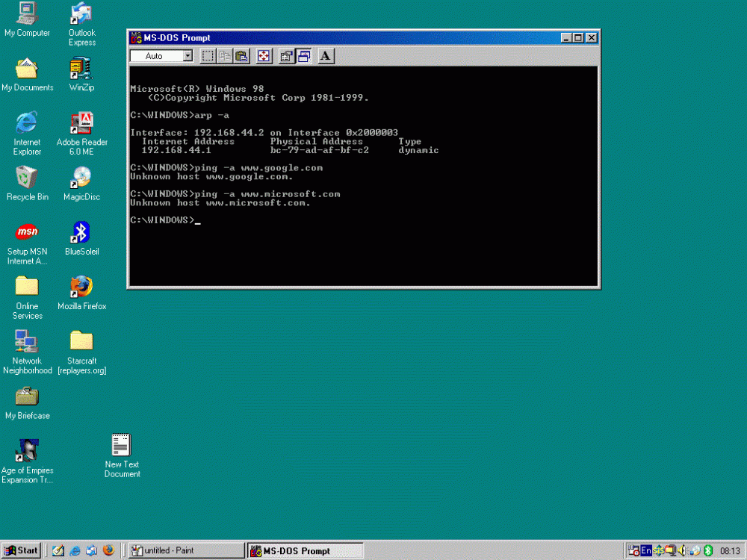Click 'ping -a www.microsoft.com' command line
Screen dimensions: 747x560
tap(235, 194)
